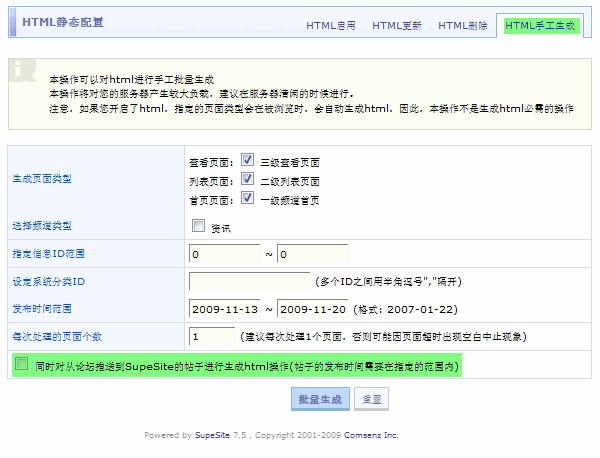Click the starting info ID range field
The image size is (600, 458).
(x=224, y=254)
